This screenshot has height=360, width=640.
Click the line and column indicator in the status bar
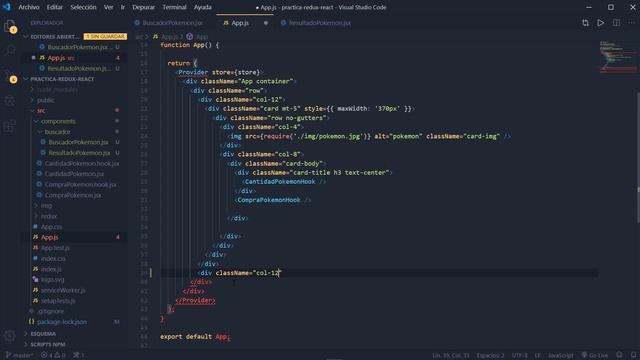click(451, 355)
